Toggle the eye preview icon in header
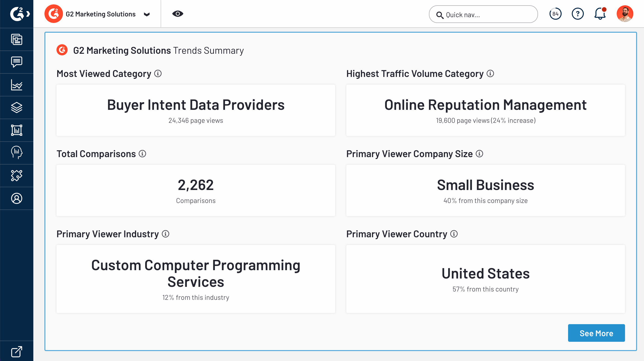The width and height of the screenshot is (644, 361). click(178, 14)
